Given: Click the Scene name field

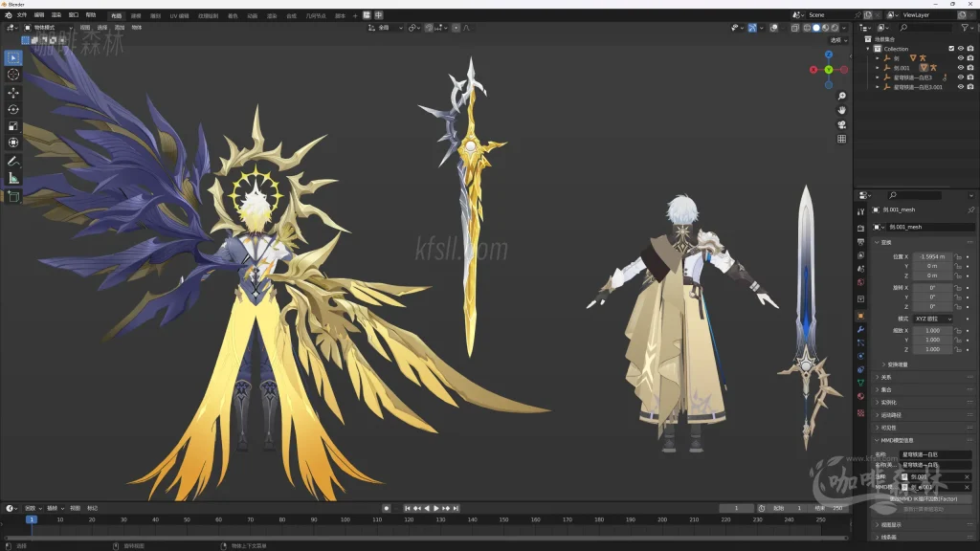Looking at the screenshot, I should (x=830, y=15).
